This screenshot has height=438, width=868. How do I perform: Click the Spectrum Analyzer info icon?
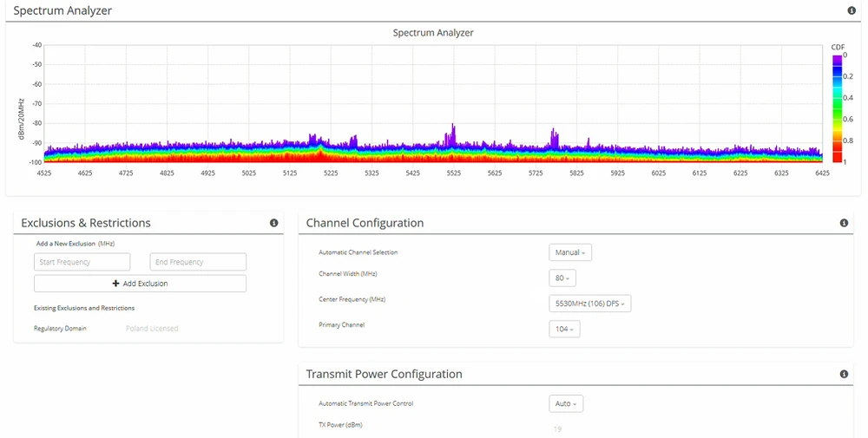(852, 10)
